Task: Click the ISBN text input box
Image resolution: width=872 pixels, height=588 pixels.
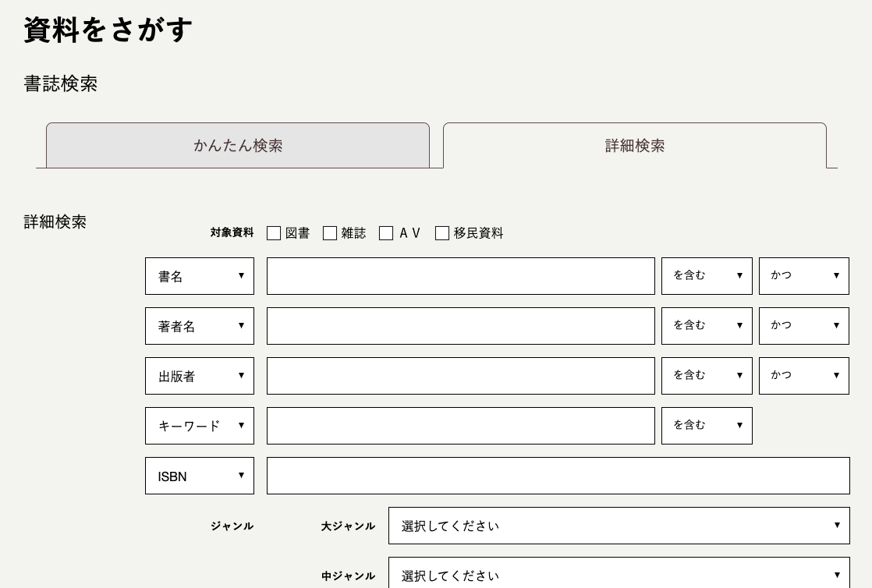Action: point(558,476)
